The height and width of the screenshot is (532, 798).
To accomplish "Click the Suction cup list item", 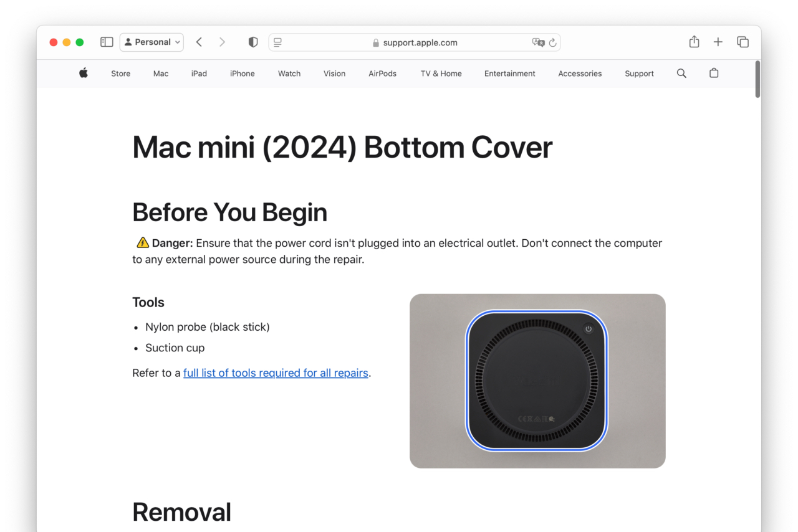I will (x=175, y=348).
